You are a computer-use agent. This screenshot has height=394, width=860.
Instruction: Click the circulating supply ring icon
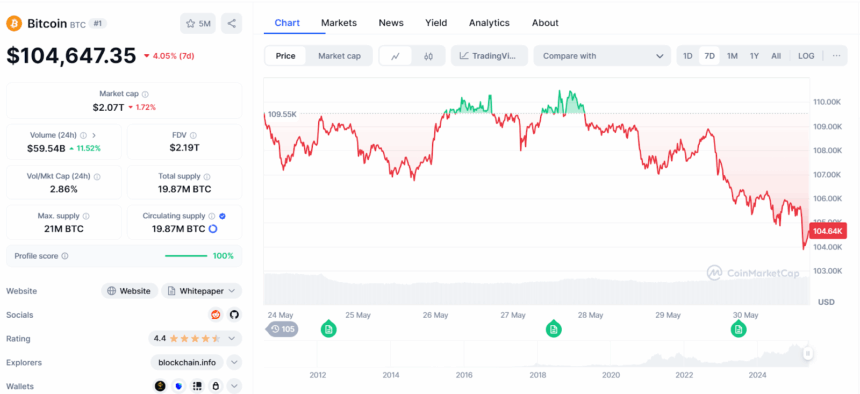pyautogui.click(x=213, y=229)
